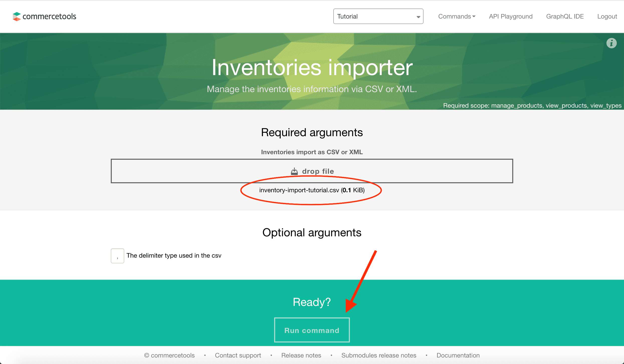Open Contact support link
The image size is (624, 364).
(238, 355)
